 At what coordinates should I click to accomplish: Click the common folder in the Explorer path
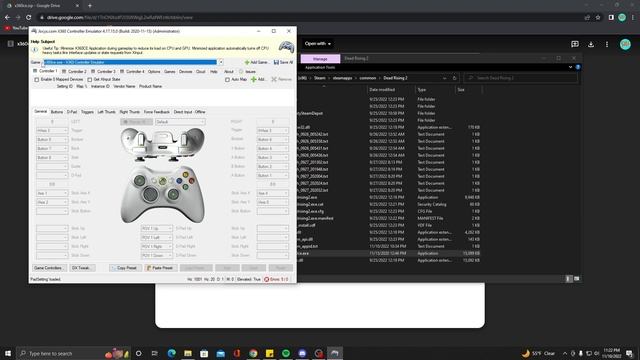pos(367,78)
